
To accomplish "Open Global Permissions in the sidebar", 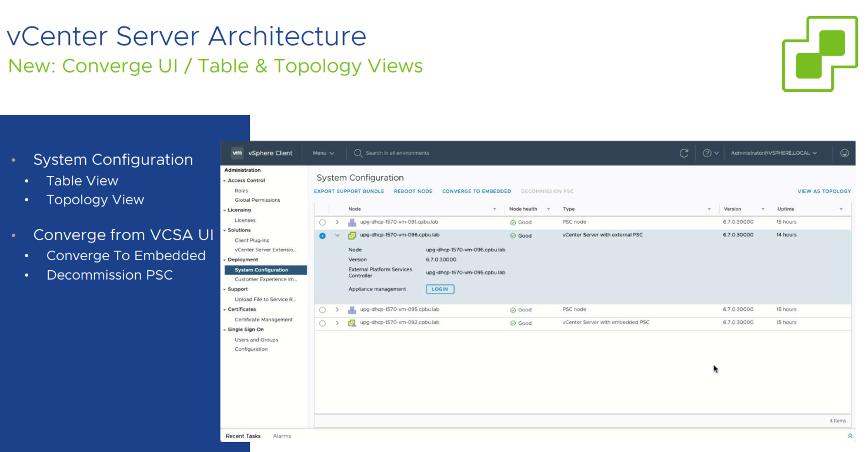I will (x=258, y=200).
